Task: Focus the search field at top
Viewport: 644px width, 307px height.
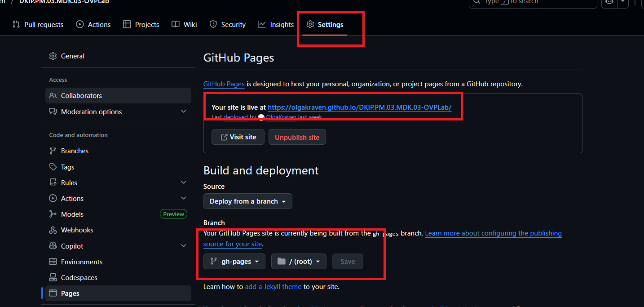Action: click(x=533, y=2)
